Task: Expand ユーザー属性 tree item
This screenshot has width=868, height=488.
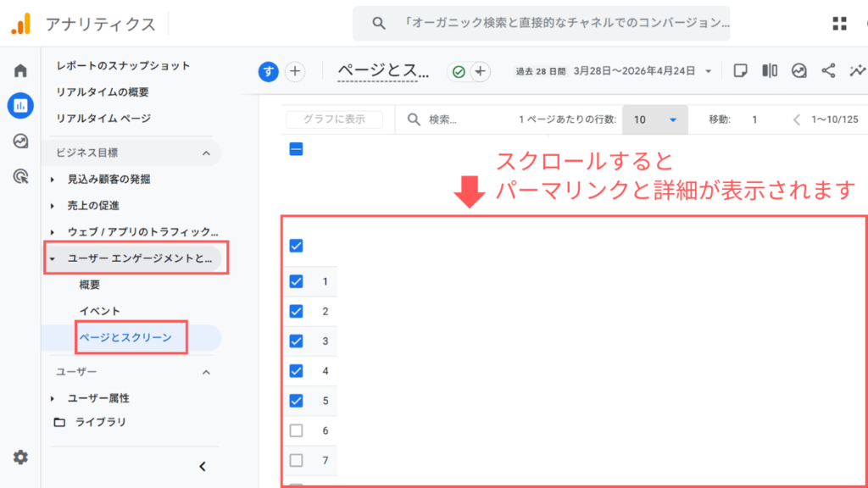Action: pyautogui.click(x=52, y=398)
